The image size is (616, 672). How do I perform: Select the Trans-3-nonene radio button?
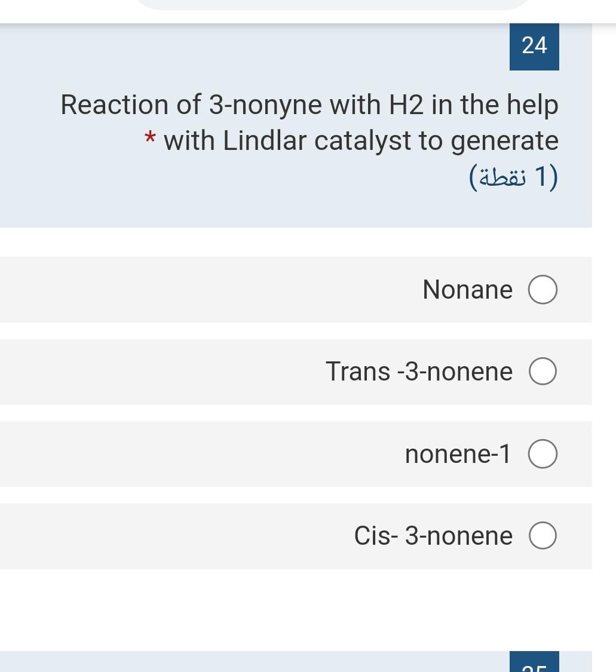click(543, 371)
